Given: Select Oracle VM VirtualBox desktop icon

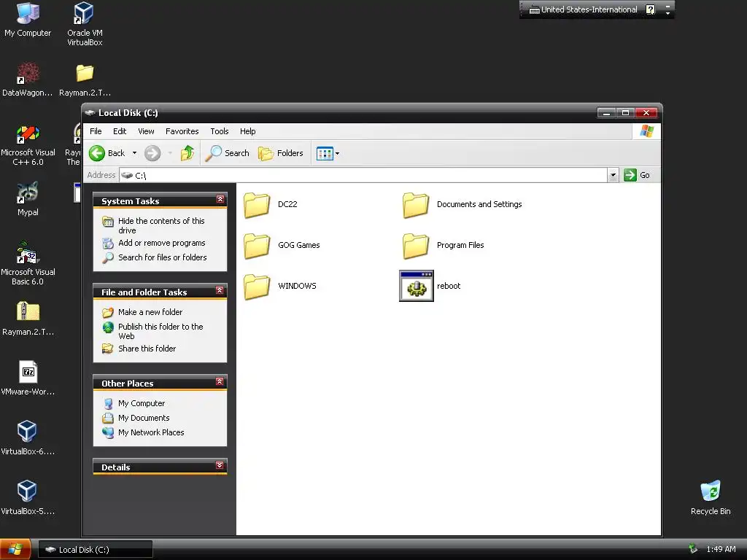Looking at the screenshot, I should pos(85,24).
